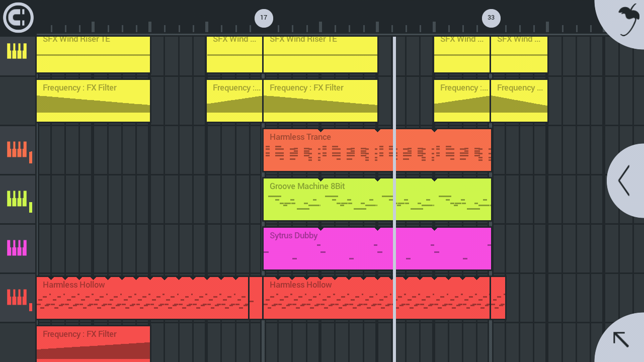Select the SFX Wind clip ending at bar 17
644x362 pixels.
click(234, 54)
